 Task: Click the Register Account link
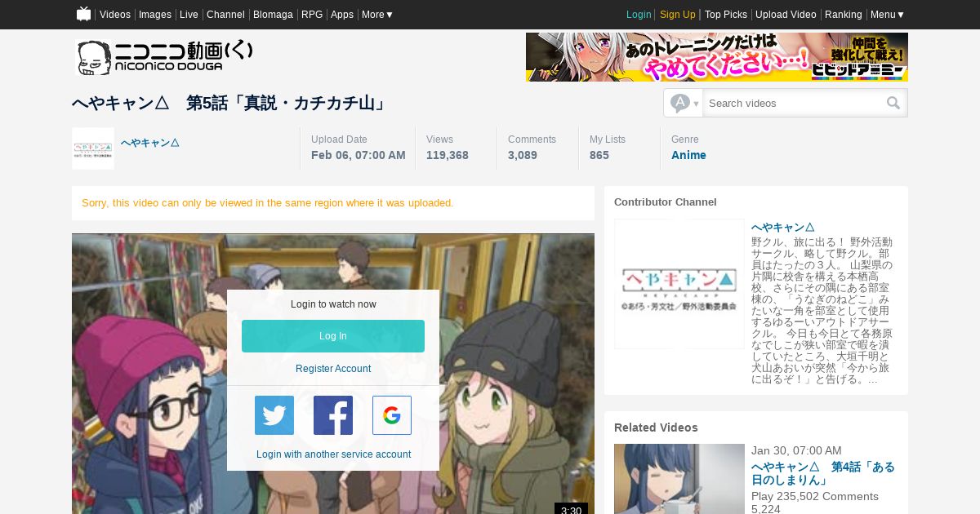(x=333, y=369)
